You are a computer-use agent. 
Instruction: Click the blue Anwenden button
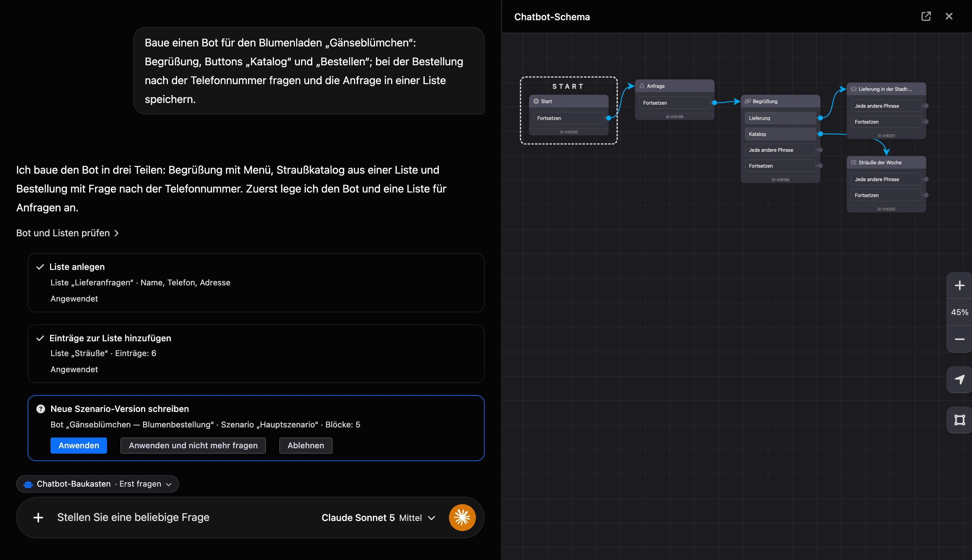coord(79,445)
